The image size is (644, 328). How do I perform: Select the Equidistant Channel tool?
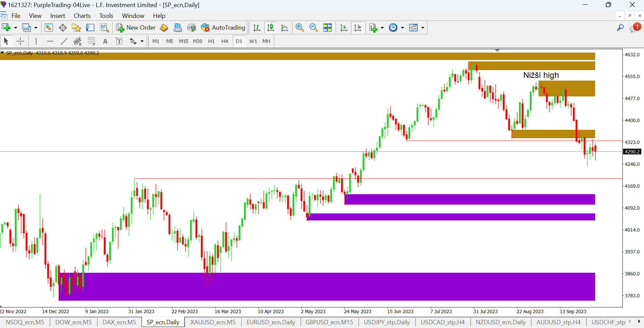tap(78, 41)
